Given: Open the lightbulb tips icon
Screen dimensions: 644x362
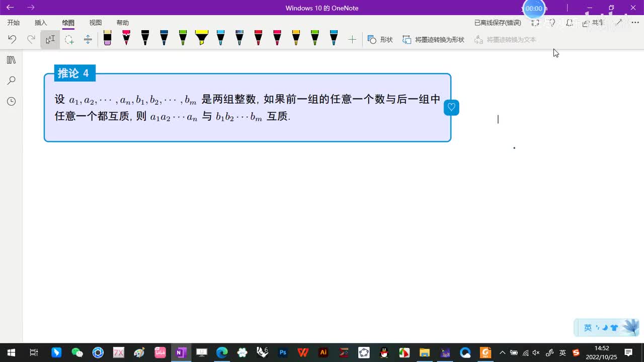Looking at the screenshot, I should [552, 23].
